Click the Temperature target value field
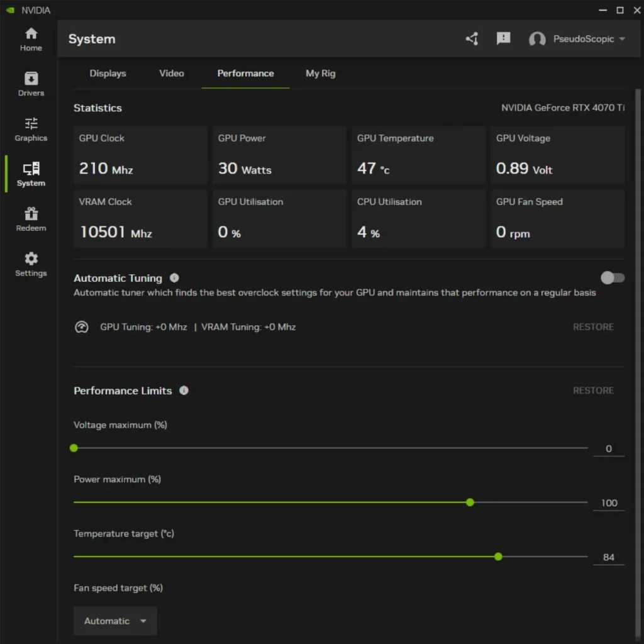644x644 pixels. [609, 557]
